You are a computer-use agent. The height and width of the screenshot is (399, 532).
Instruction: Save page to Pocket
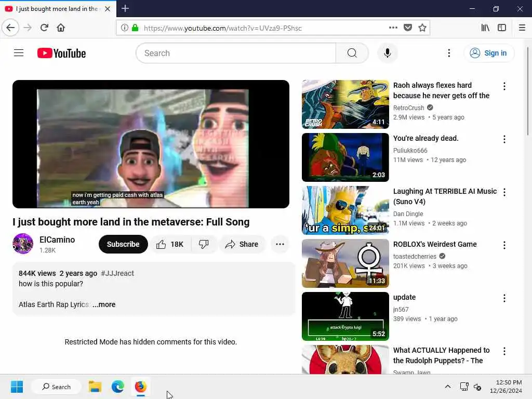coord(408,28)
